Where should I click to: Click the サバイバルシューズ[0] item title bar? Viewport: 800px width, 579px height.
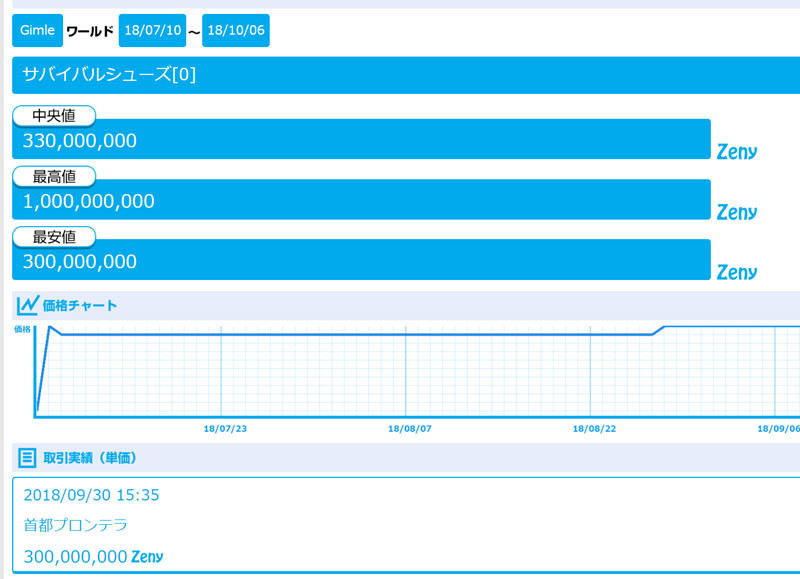tap(406, 75)
